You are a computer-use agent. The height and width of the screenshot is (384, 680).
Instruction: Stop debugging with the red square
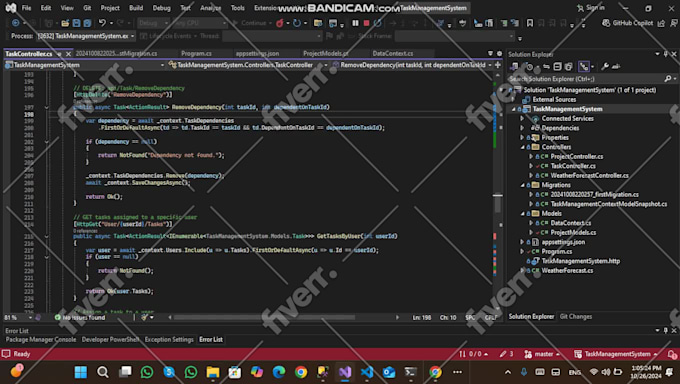coord(366,23)
